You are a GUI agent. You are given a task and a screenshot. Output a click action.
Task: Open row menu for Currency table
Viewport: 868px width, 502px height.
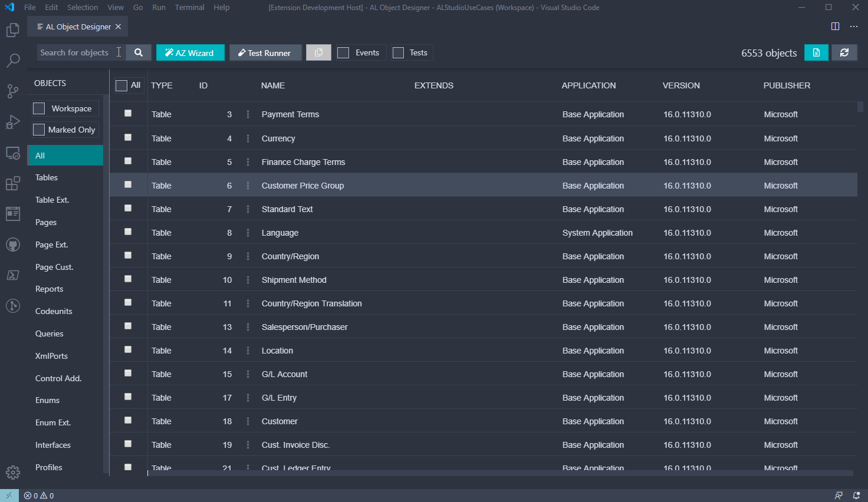(248, 138)
